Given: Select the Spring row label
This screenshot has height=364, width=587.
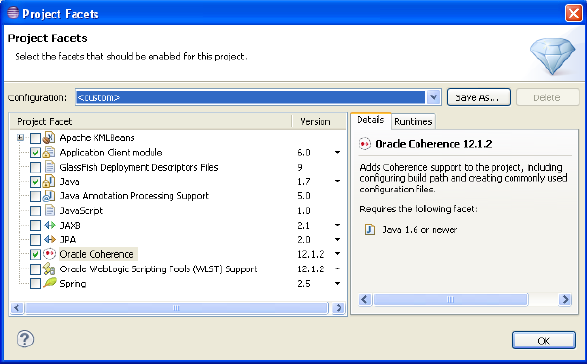Looking at the screenshot, I should click(x=73, y=283).
